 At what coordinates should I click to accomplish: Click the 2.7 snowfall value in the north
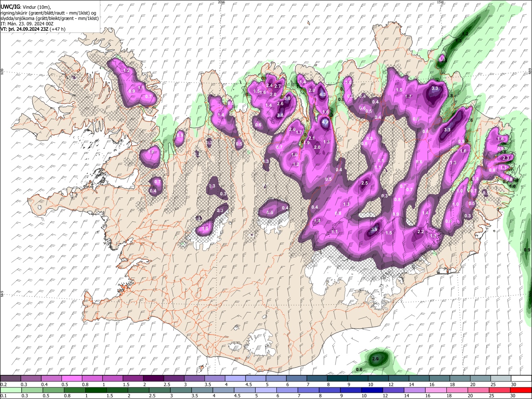[278, 86]
